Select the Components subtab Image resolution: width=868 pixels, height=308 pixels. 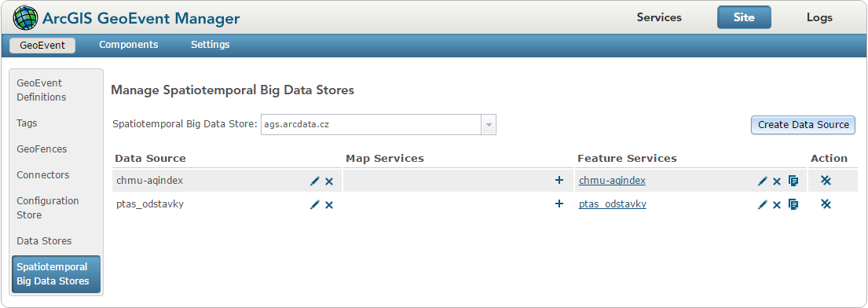pos(128,45)
